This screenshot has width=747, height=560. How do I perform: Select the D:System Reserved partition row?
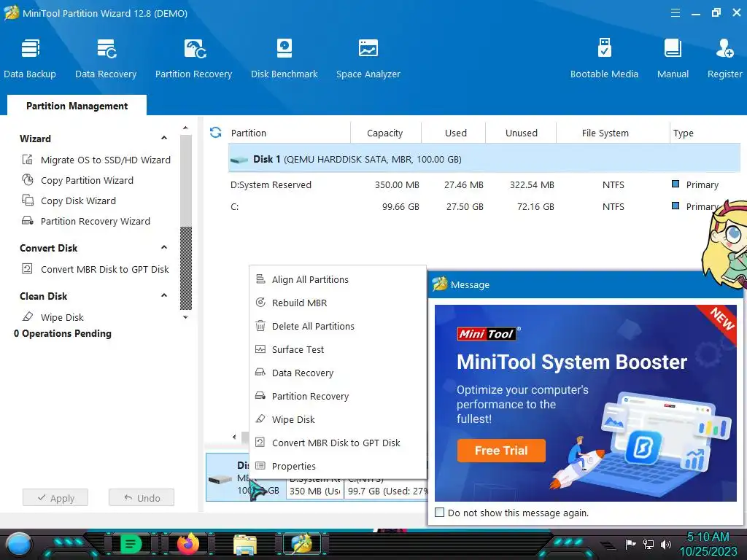tap(484, 184)
